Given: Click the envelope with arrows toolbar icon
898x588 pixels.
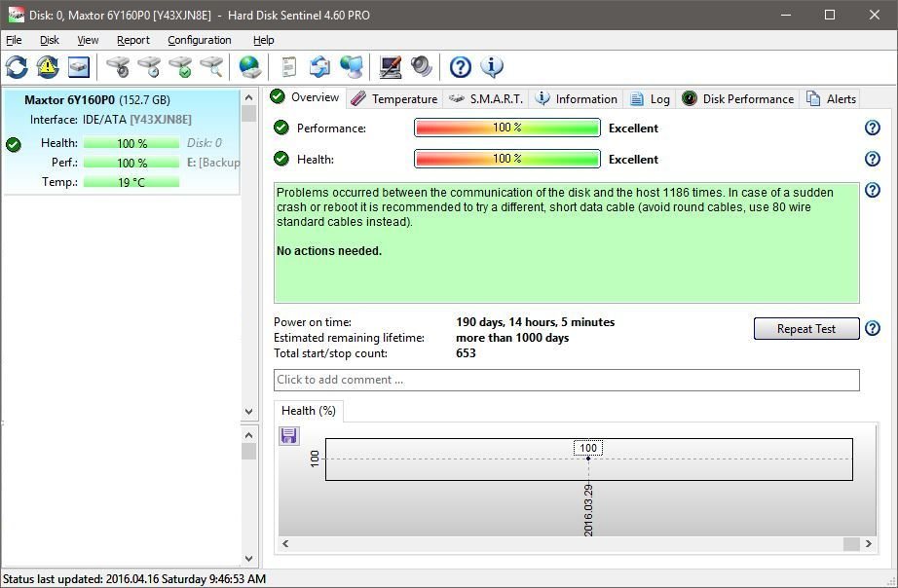Looking at the screenshot, I should point(319,67).
